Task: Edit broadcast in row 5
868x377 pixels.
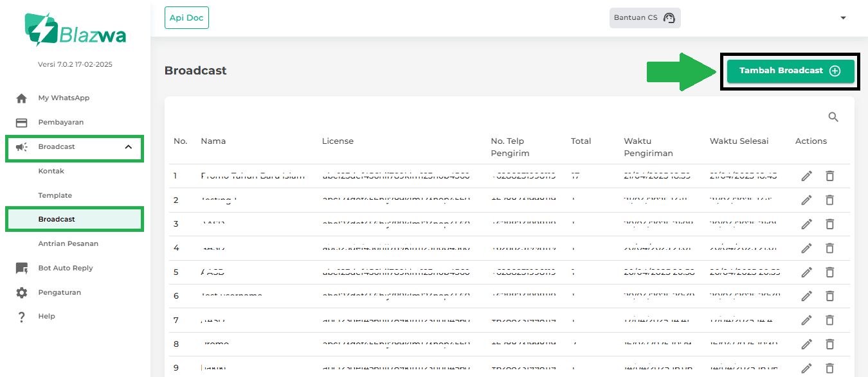Action: point(807,272)
